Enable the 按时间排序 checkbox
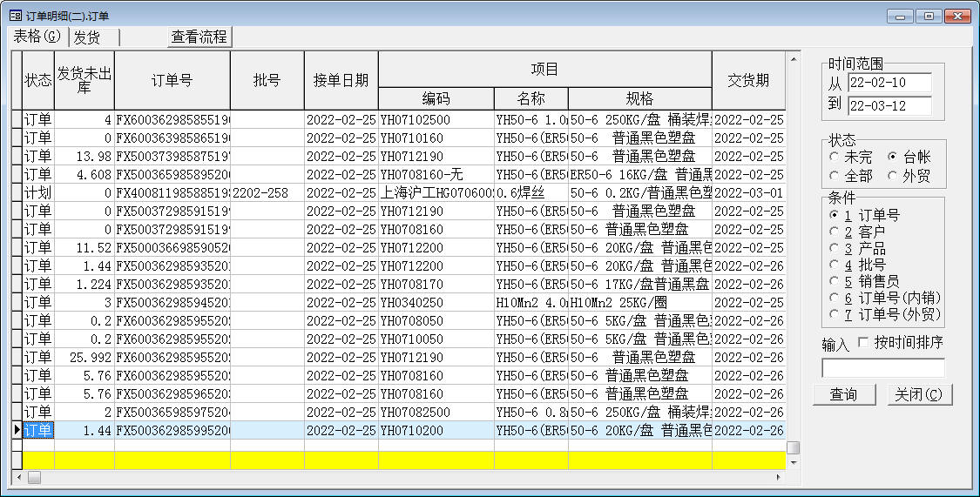Image resolution: width=980 pixels, height=497 pixels. (863, 342)
